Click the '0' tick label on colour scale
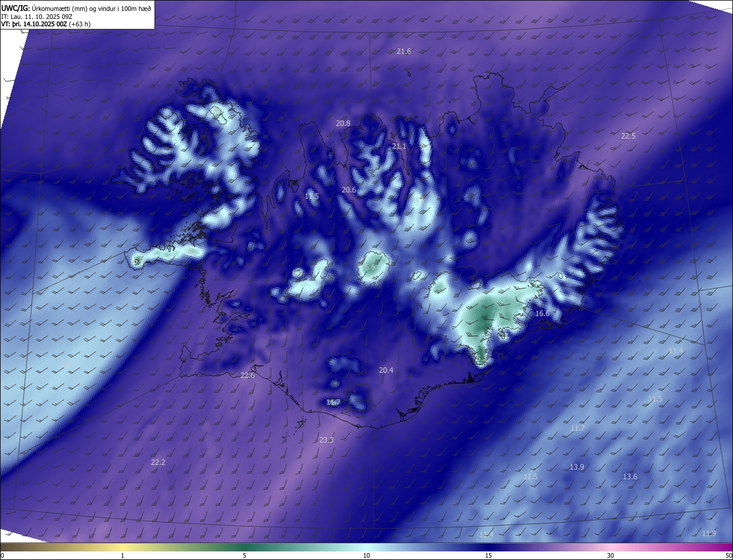Viewport: 733px width, 560px height. (2, 555)
